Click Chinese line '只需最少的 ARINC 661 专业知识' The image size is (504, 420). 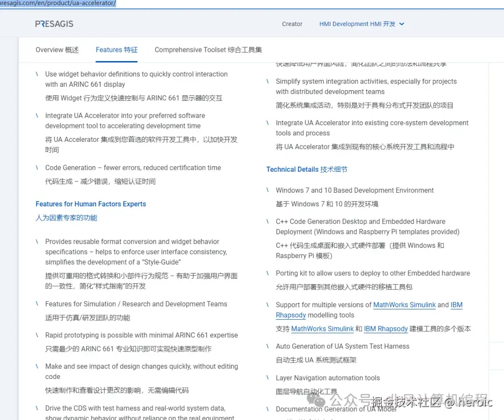point(128,349)
